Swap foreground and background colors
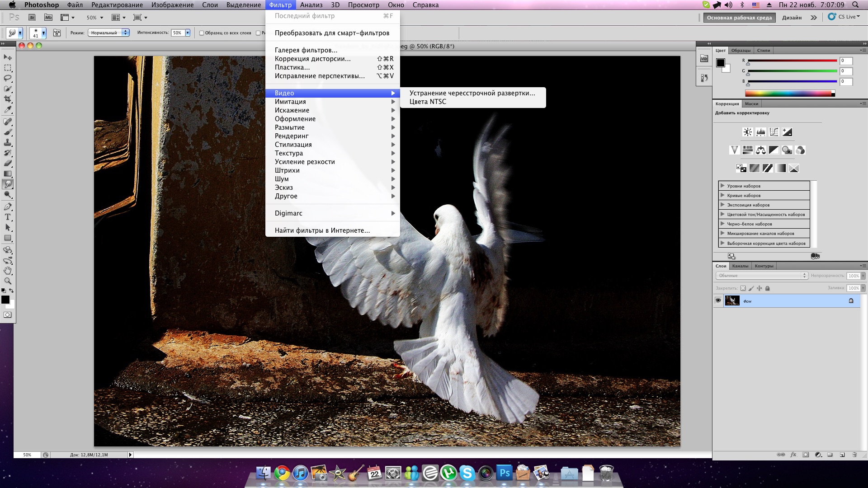The image size is (868, 488). pos(11,291)
